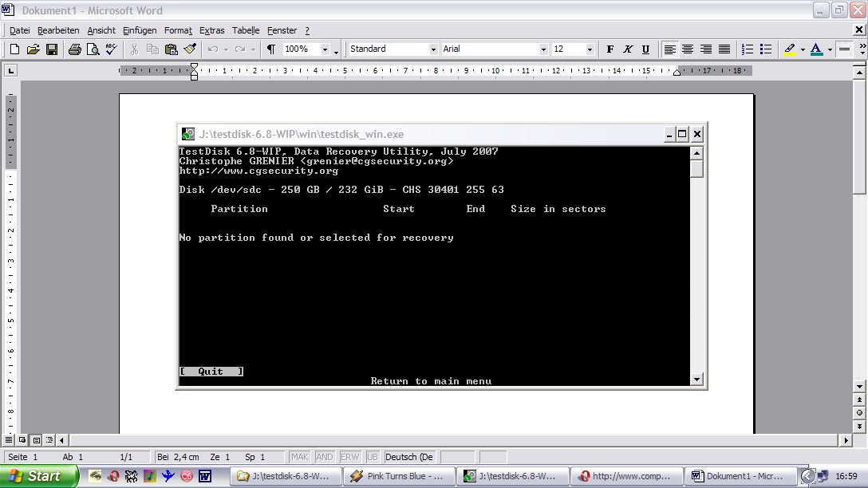The height and width of the screenshot is (488, 868).
Task: Redo the last undone action
Action: click(240, 49)
